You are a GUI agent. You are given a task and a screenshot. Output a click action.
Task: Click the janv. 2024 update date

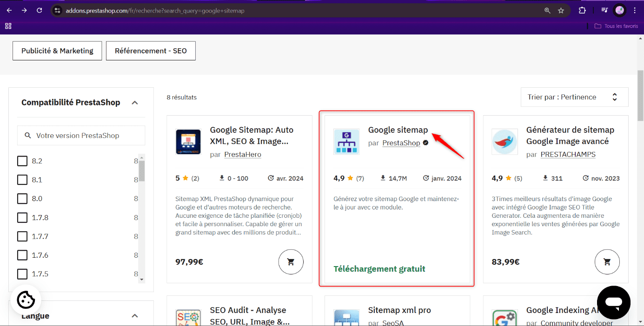pos(442,178)
